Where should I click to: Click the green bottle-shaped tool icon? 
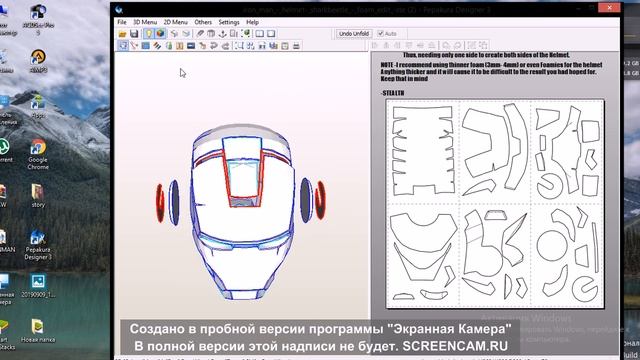coord(169,46)
